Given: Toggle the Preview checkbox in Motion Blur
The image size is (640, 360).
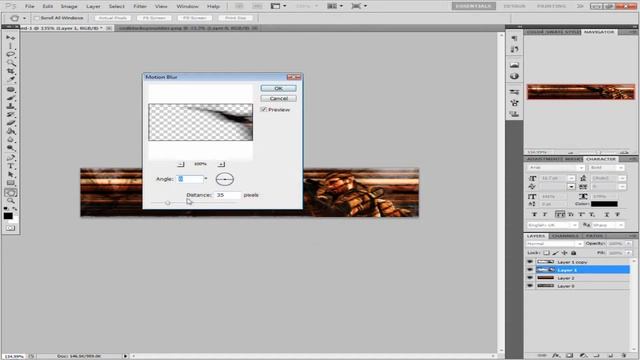Looking at the screenshot, I should pyautogui.click(x=264, y=109).
